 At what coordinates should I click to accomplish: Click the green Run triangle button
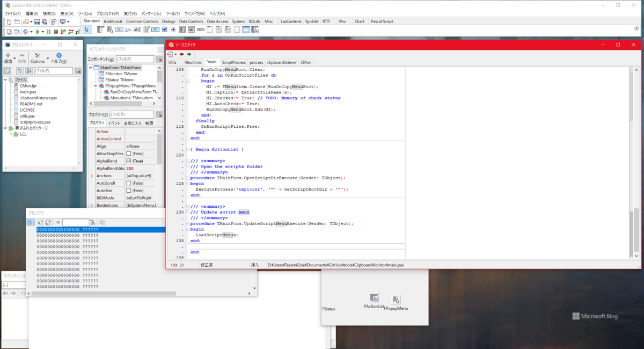38,32
